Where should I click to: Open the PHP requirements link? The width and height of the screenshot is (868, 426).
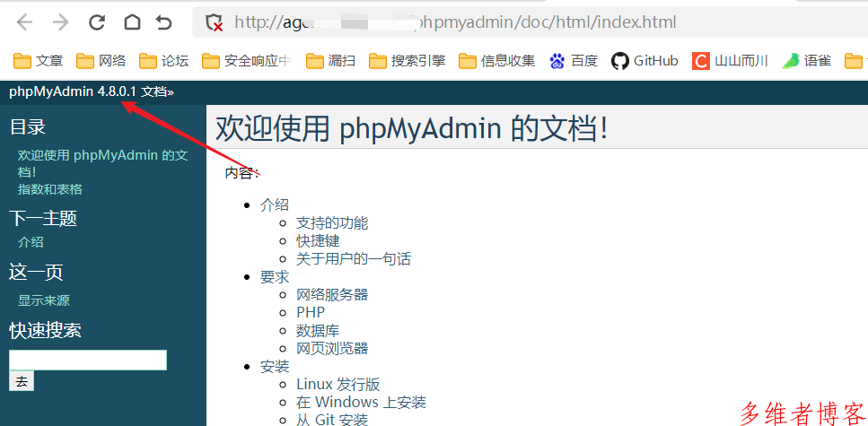[311, 312]
